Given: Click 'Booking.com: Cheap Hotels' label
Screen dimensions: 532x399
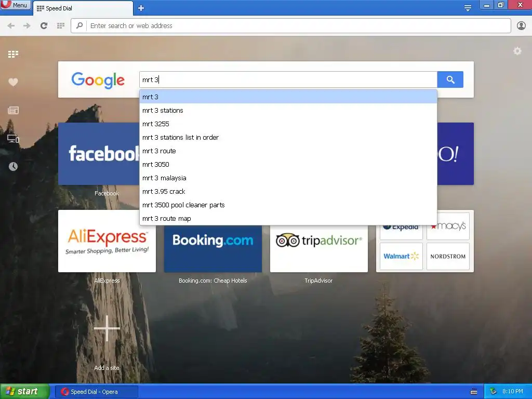Looking at the screenshot, I should coord(212,281).
